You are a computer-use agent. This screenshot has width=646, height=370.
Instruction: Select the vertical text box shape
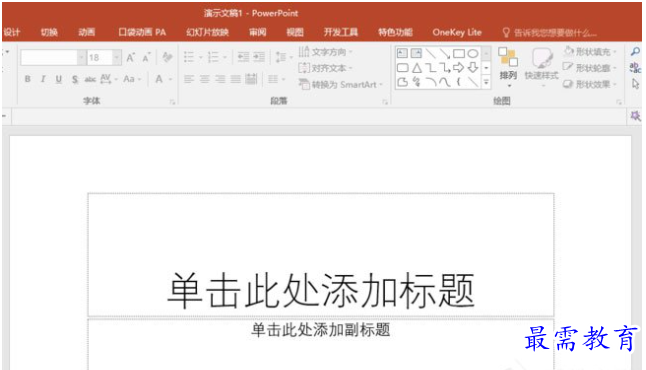(416, 53)
